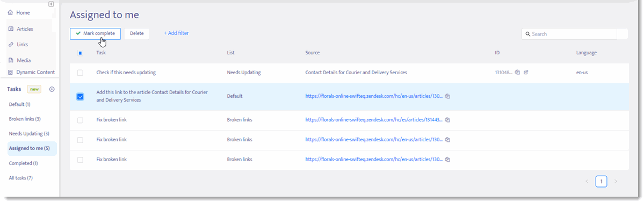Go to previous page arrow
The width and height of the screenshot is (644, 201).
[x=587, y=181]
